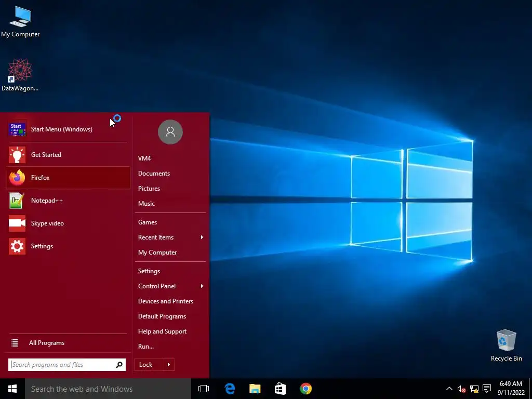Open Default Programs
Screen dimensions: 532x399
(x=170, y=316)
